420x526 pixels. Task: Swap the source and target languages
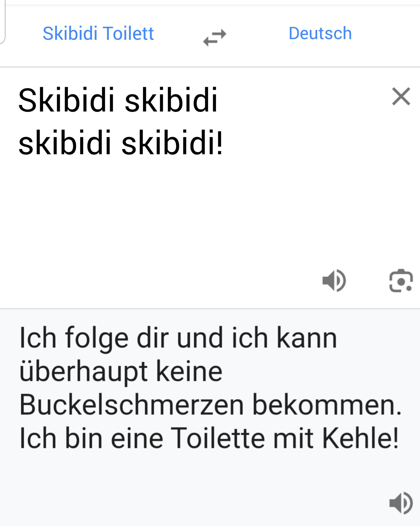click(x=215, y=38)
